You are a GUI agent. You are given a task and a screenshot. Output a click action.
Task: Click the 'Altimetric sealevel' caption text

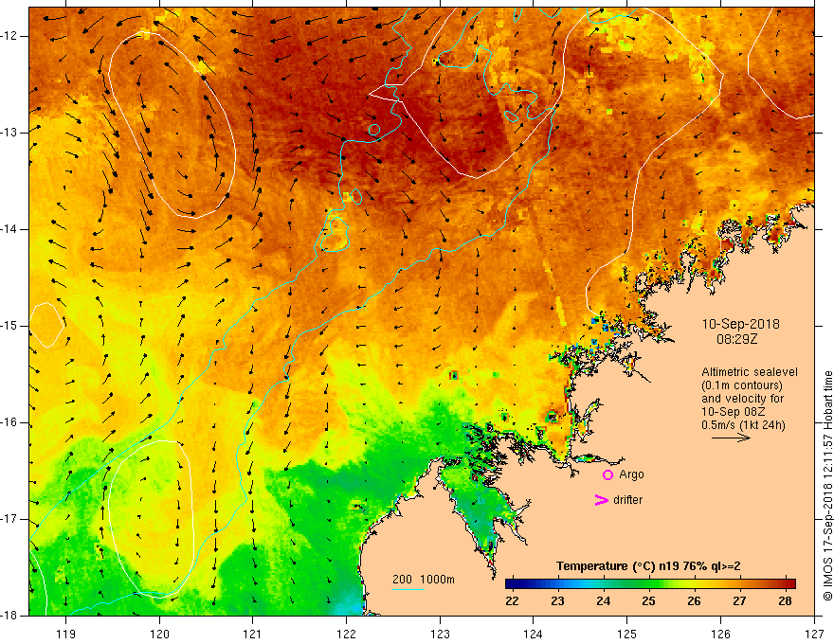[750, 372]
